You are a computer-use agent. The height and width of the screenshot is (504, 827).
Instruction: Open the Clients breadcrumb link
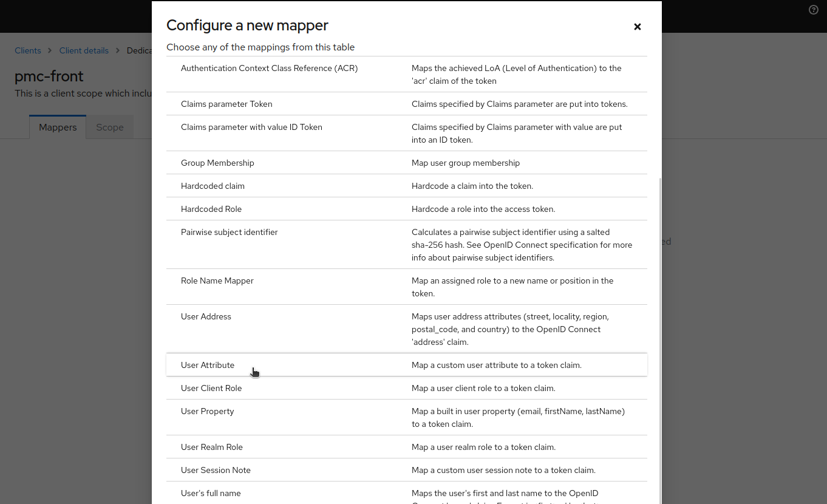click(28, 50)
